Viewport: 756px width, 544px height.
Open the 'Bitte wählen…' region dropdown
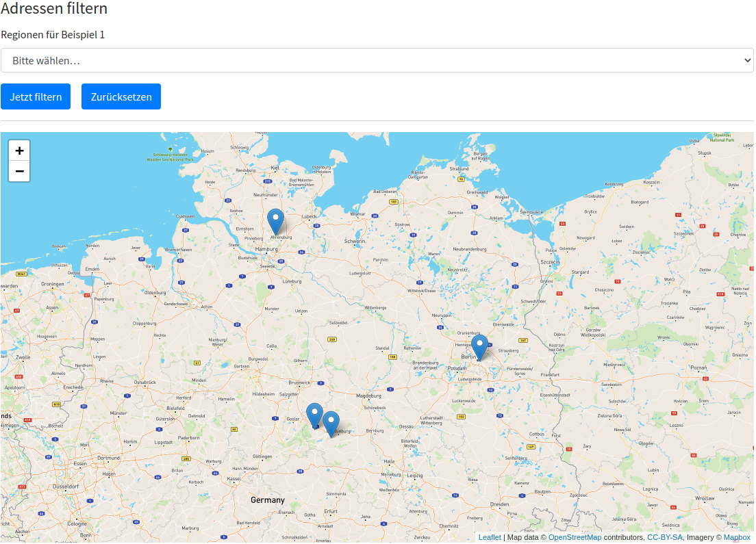(x=377, y=60)
